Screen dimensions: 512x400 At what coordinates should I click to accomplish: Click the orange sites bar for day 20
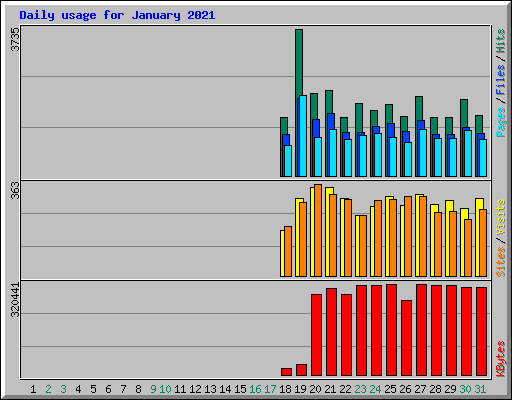pos(318,230)
